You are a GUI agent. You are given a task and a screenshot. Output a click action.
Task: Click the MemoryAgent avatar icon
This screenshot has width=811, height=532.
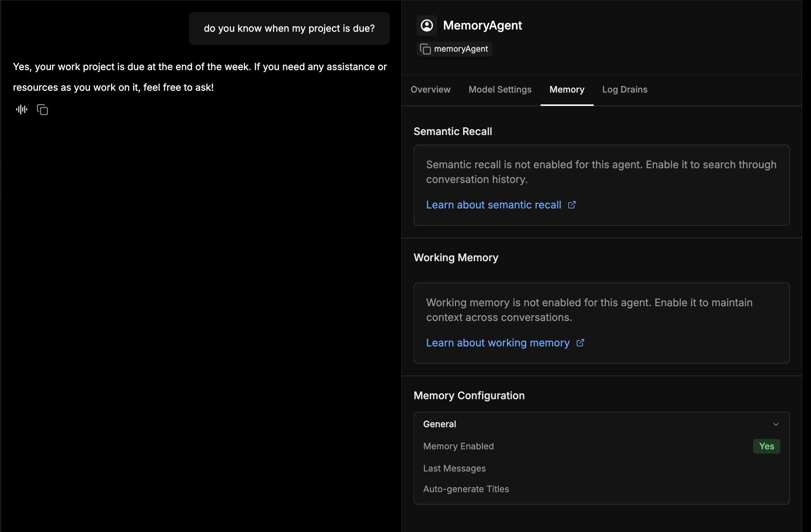[427, 25]
